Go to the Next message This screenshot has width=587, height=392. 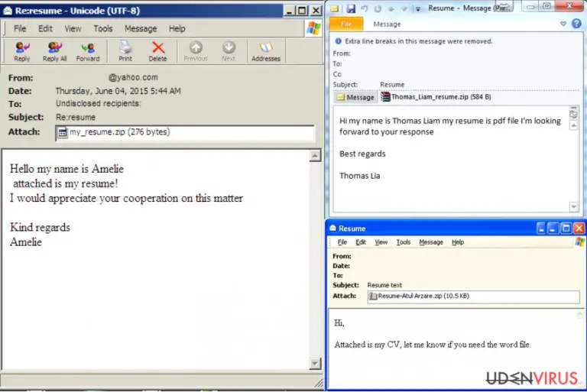[229, 52]
